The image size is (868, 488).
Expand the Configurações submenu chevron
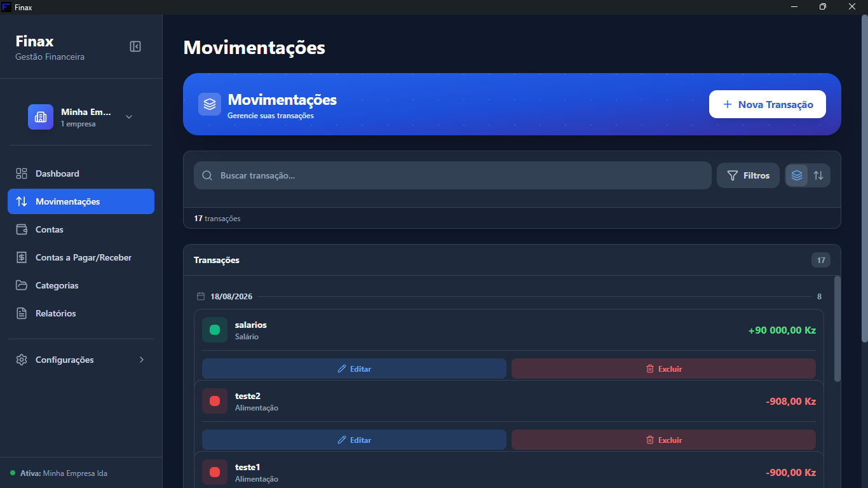[x=142, y=360]
